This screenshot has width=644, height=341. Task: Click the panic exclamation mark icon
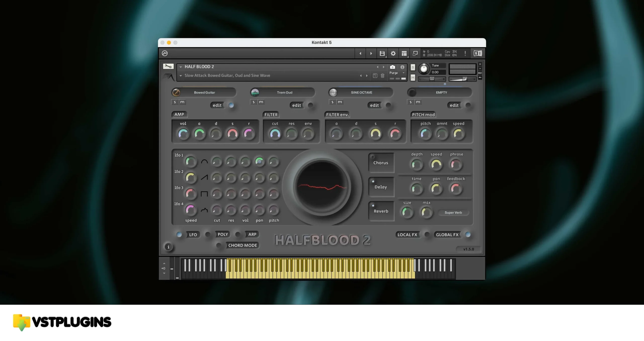click(465, 53)
